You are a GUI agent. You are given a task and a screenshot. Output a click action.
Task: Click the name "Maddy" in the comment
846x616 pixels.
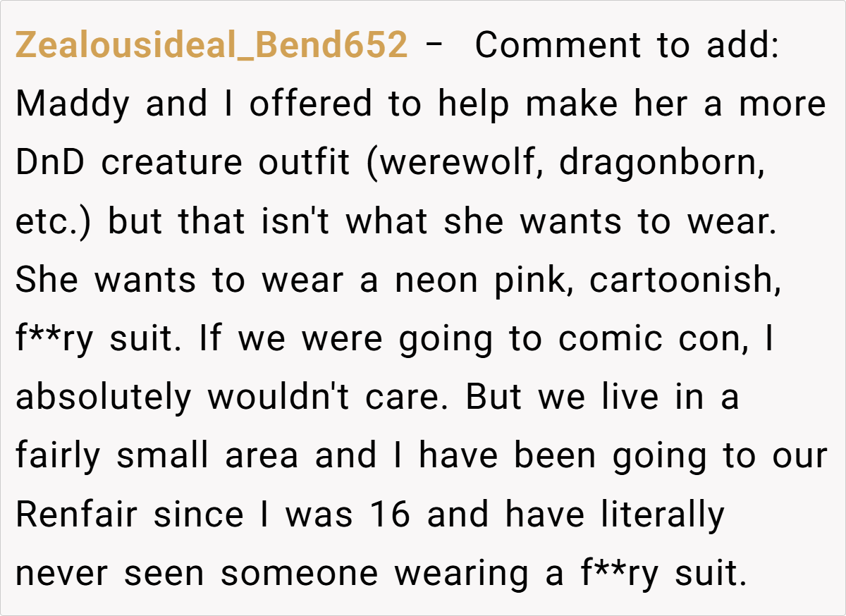[x=73, y=104]
